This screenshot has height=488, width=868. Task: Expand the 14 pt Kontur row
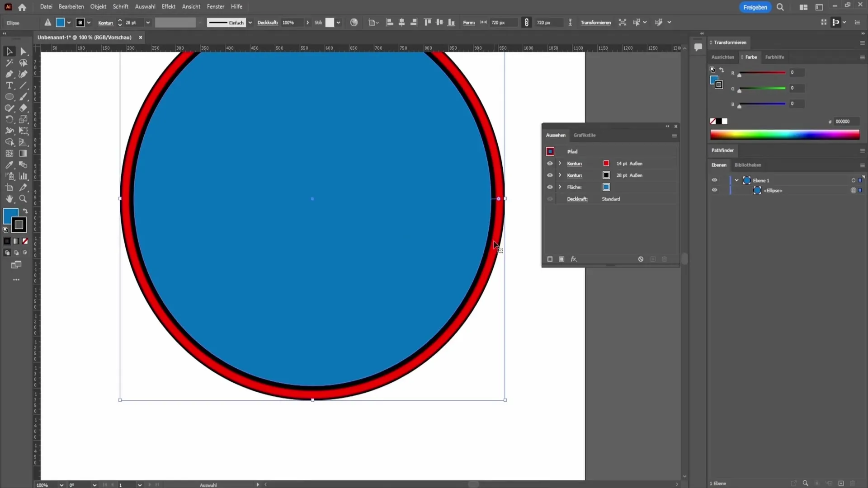pyautogui.click(x=560, y=163)
